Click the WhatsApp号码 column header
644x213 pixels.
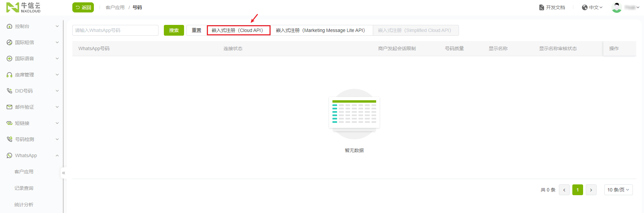click(94, 48)
